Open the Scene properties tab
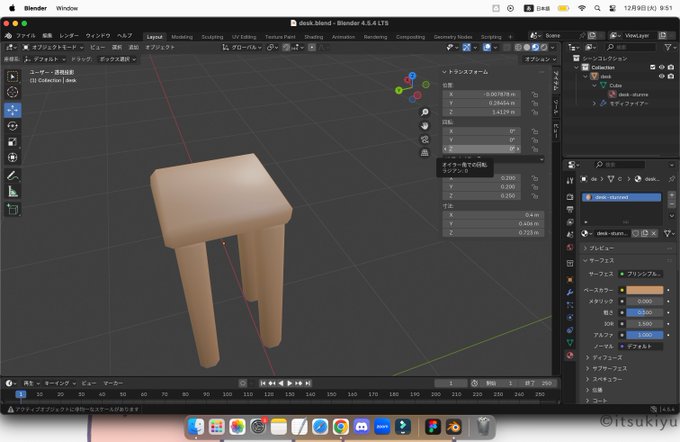This screenshot has width=680, height=442. (x=570, y=235)
